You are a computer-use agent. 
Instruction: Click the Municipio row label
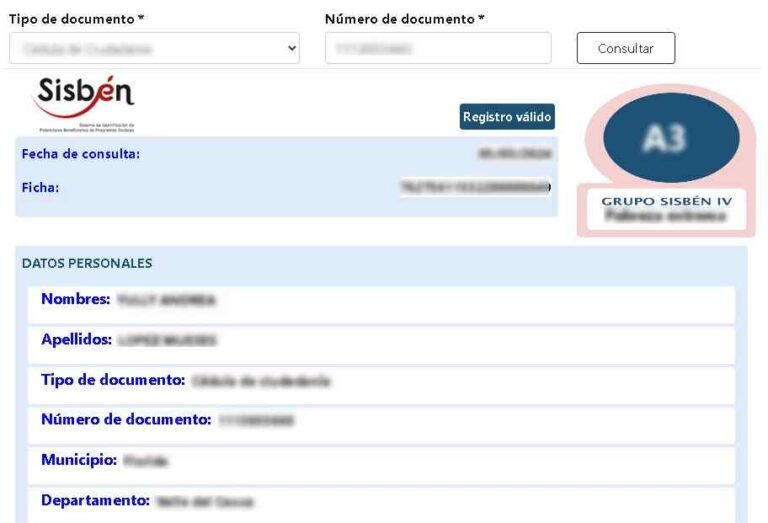click(79, 460)
